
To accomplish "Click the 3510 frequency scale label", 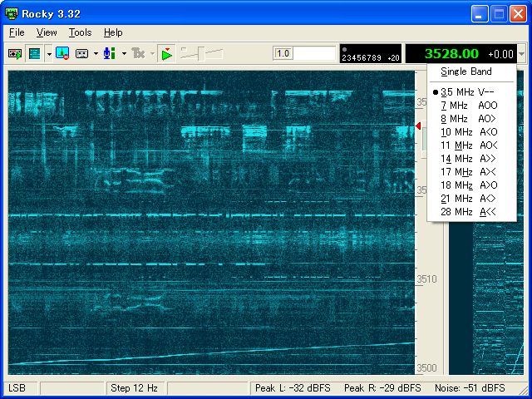I will [426, 279].
